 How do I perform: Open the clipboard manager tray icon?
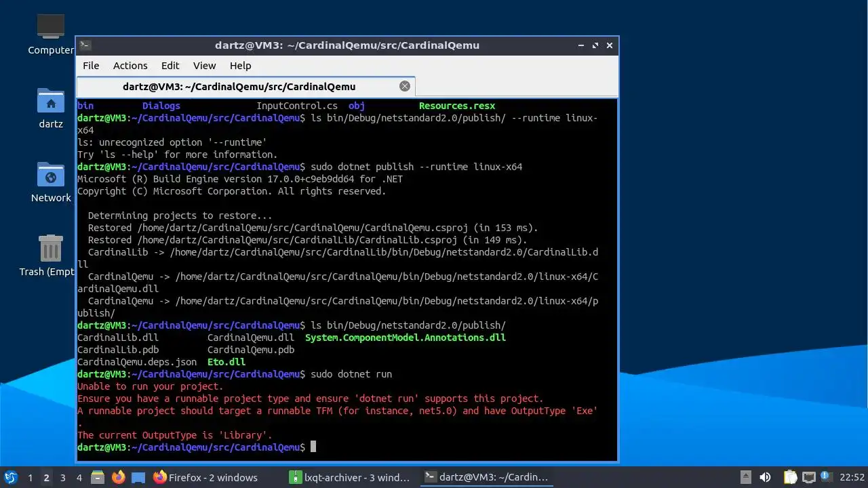[x=791, y=477]
